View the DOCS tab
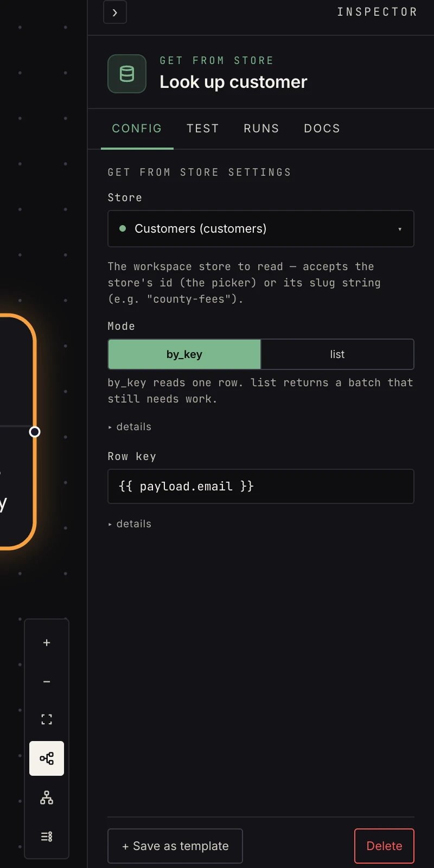Image resolution: width=434 pixels, height=868 pixels. point(322,129)
